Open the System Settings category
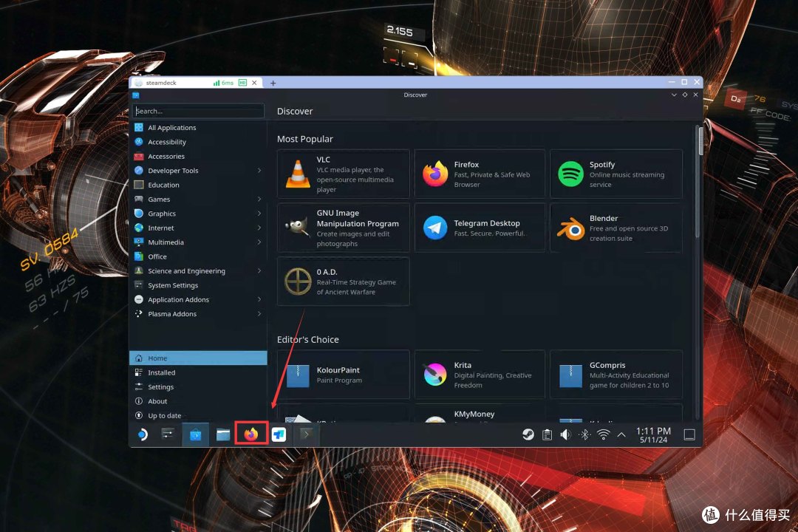This screenshot has height=532, width=798. point(198,285)
